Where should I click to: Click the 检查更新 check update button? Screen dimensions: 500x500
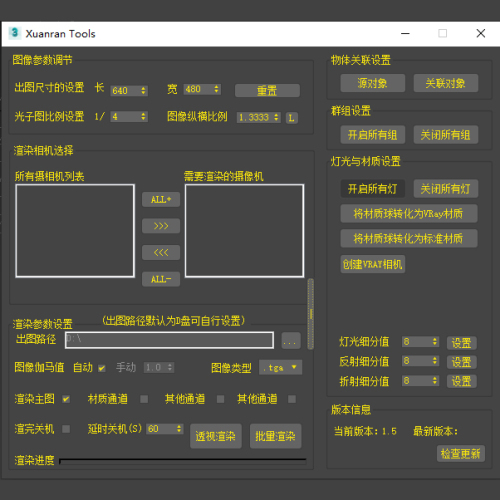coord(461,453)
